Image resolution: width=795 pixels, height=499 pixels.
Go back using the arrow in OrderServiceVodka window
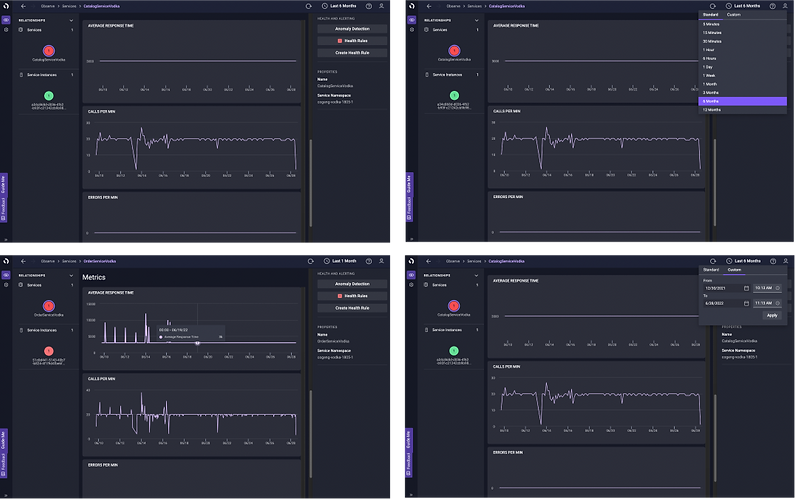[23, 261]
